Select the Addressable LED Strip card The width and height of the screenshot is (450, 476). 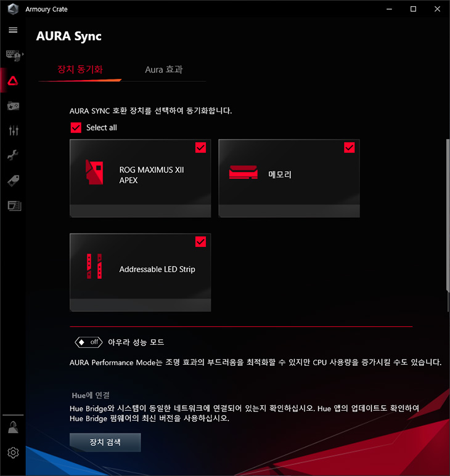(x=141, y=272)
